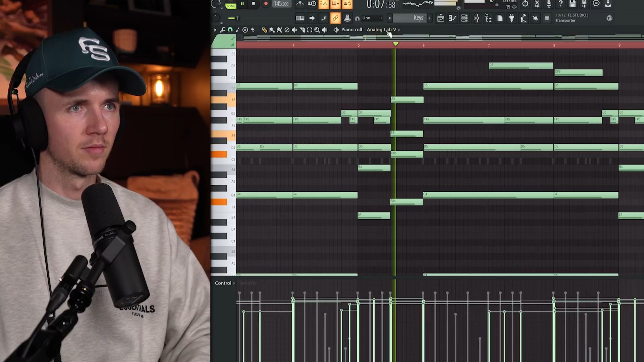Toggle wait for input before recording

click(312, 4)
